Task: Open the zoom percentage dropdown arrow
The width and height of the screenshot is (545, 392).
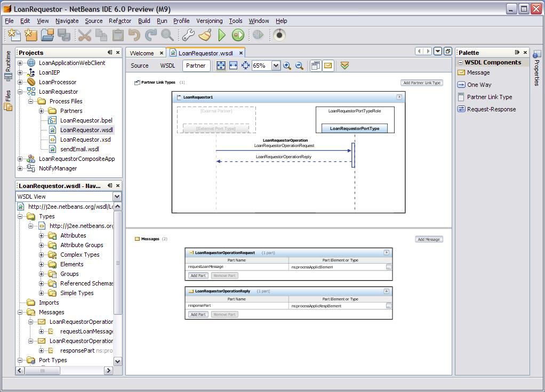Action: tap(276, 66)
